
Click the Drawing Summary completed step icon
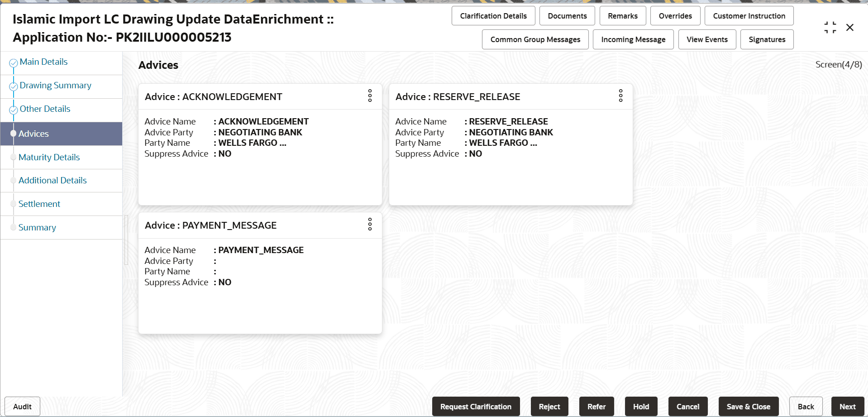pos(14,86)
